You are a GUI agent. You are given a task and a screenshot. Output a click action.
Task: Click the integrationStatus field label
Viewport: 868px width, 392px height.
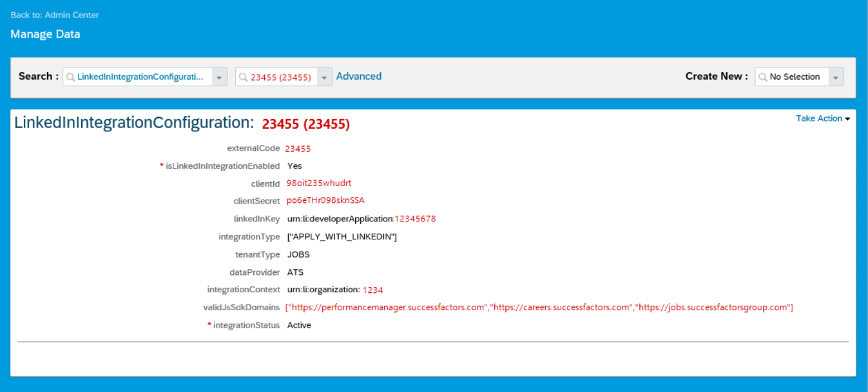247,325
